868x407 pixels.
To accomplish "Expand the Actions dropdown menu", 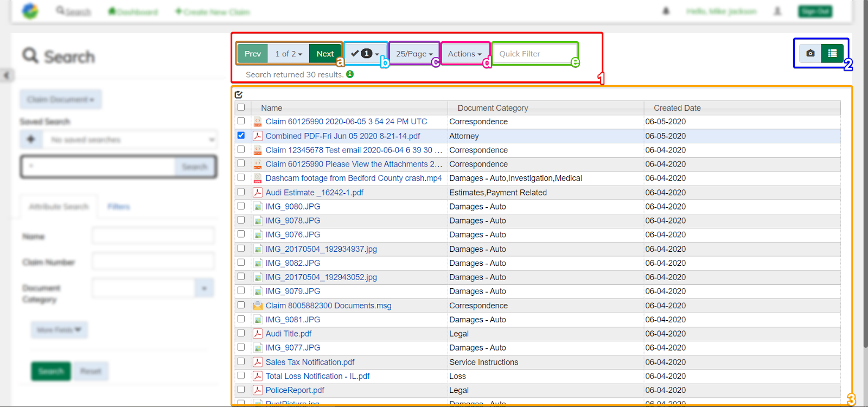I will (x=464, y=54).
